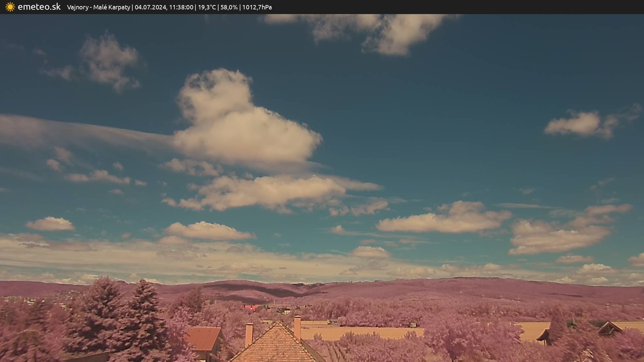Click the 1012,7hPa pressure reading
This screenshot has height=362, width=644.
pos(257,7)
